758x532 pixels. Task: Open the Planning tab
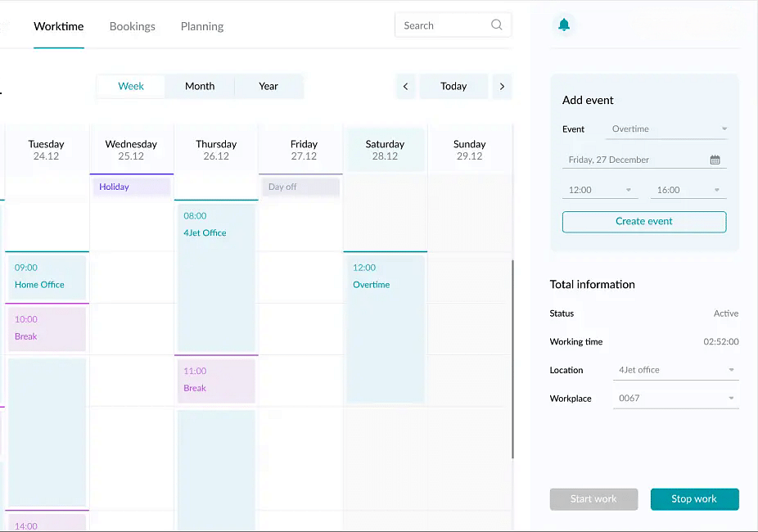pyautogui.click(x=202, y=26)
